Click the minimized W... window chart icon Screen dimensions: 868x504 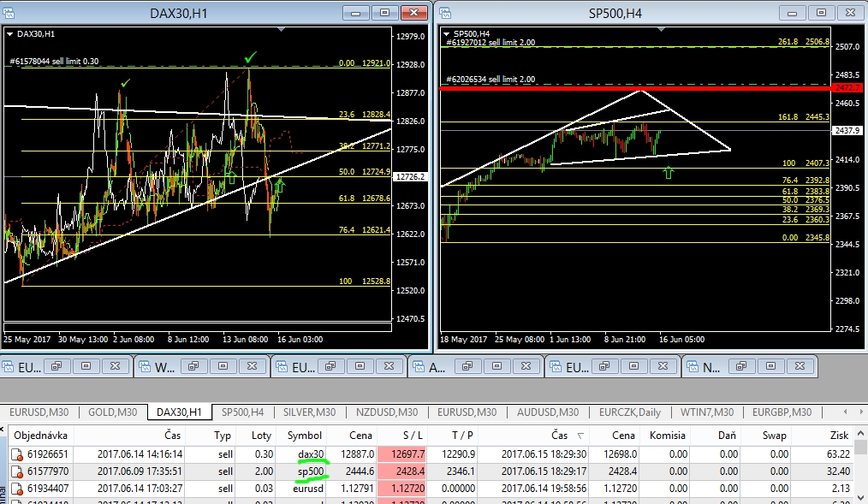coord(145,366)
